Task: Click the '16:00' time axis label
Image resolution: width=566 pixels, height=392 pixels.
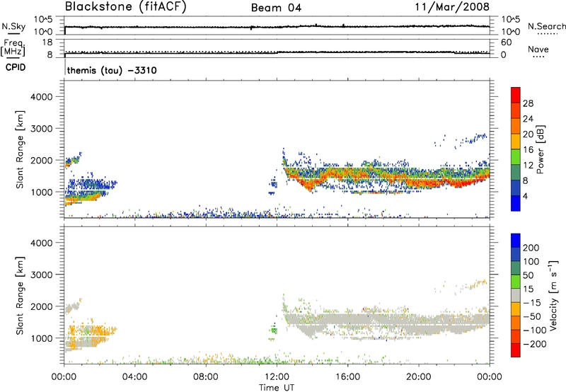Action: pos(347,377)
